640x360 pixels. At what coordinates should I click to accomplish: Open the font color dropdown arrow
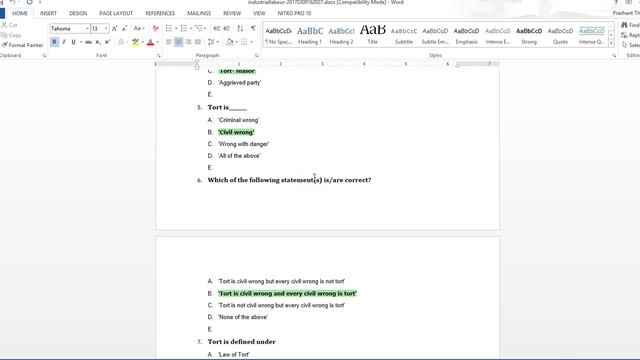158,42
